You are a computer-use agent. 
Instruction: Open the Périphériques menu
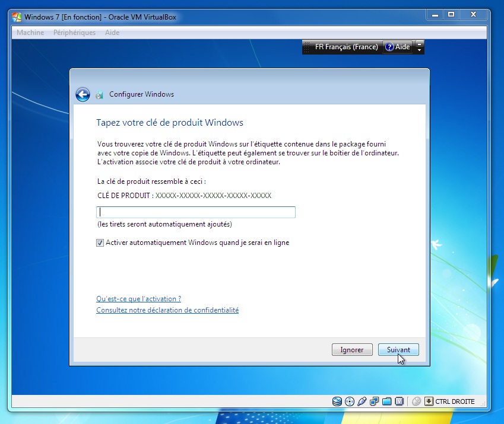[74, 33]
